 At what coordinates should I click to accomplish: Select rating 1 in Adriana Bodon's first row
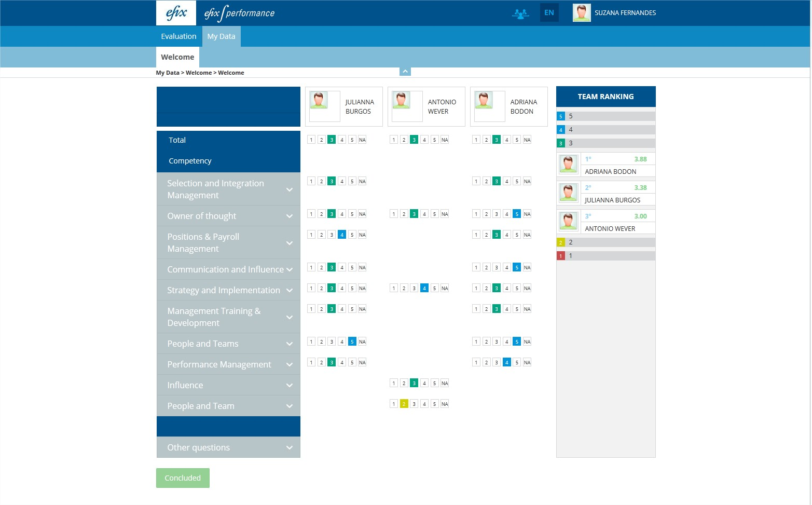tap(476, 139)
